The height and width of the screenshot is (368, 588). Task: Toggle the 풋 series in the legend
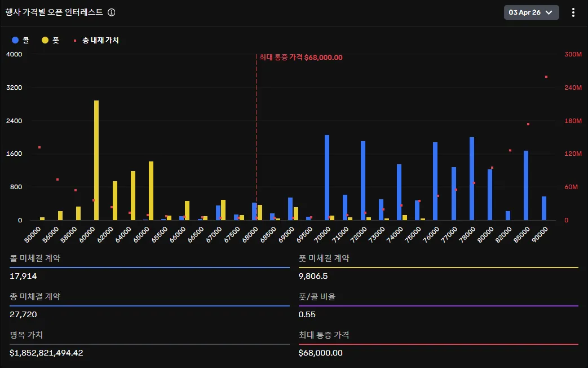point(51,41)
